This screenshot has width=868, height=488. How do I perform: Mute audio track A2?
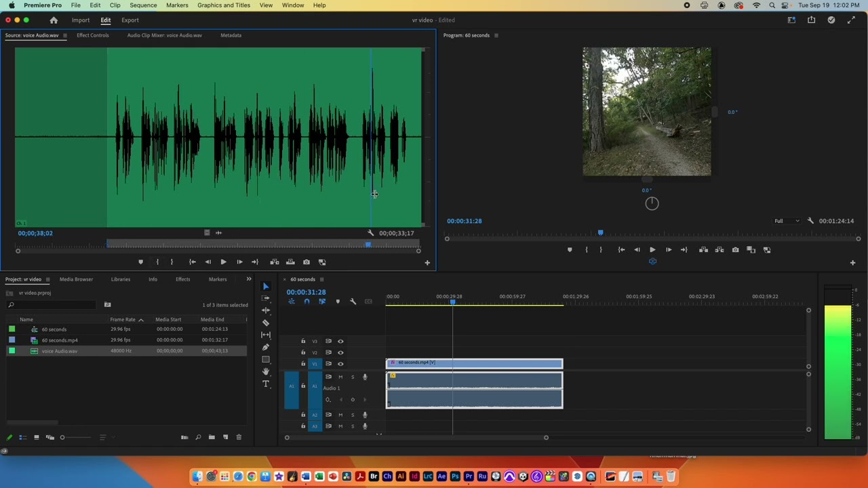click(340, 415)
